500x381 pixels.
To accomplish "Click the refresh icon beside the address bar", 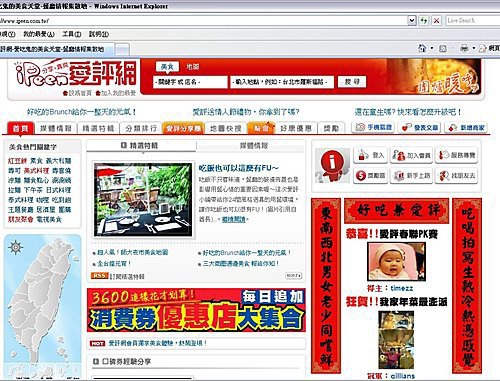I will pyautogui.click(x=424, y=20).
